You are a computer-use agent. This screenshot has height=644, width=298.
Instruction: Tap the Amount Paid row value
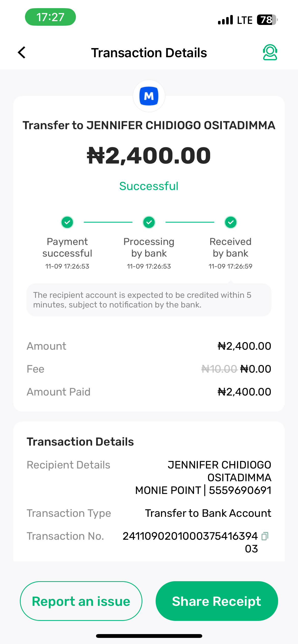click(244, 392)
